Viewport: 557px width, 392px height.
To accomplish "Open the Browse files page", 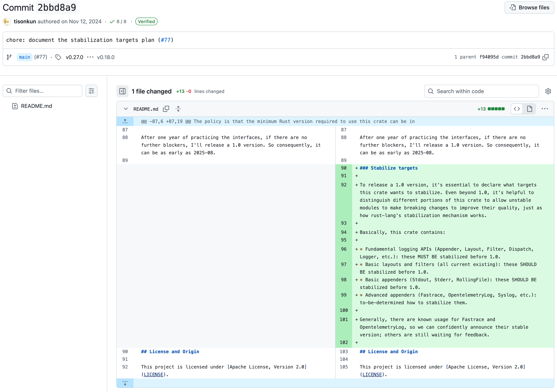I will 529,7.
